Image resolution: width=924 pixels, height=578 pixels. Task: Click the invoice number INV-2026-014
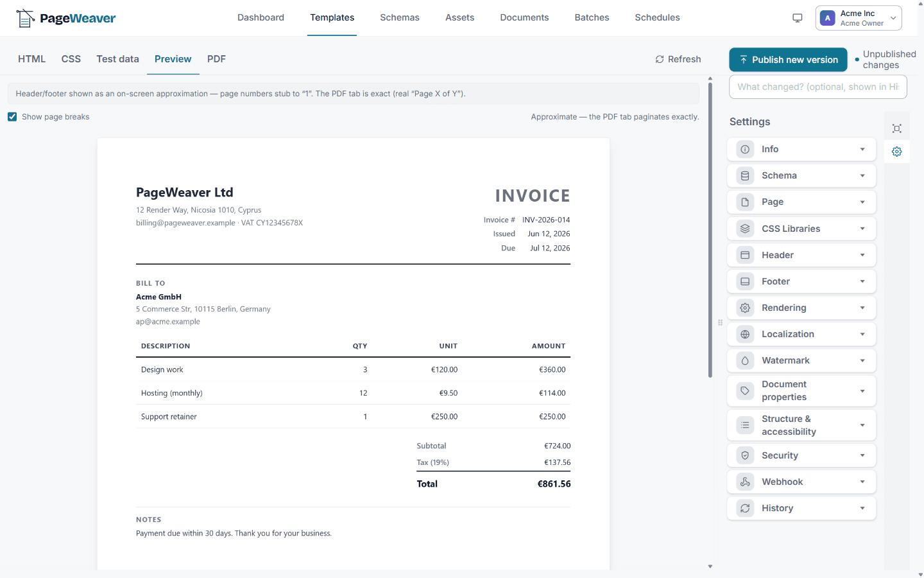pyautogui.click(x=546, y=220)
